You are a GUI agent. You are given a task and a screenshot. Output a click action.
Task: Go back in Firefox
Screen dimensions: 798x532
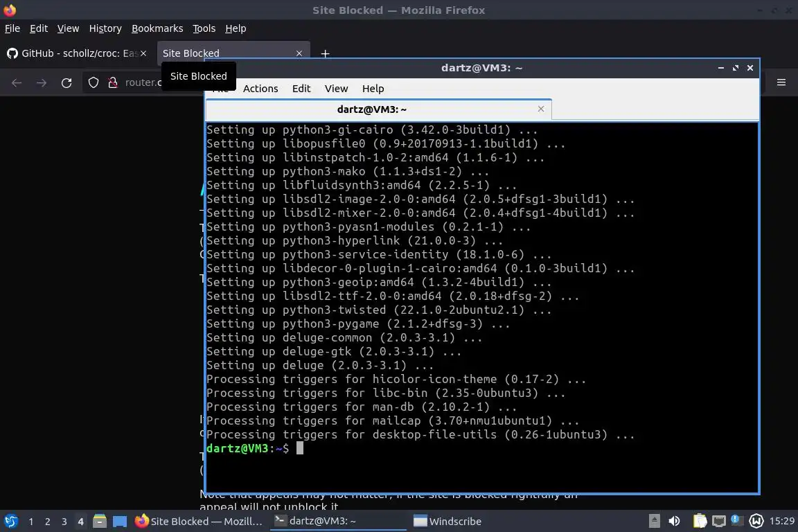click(x=17, y=82)
